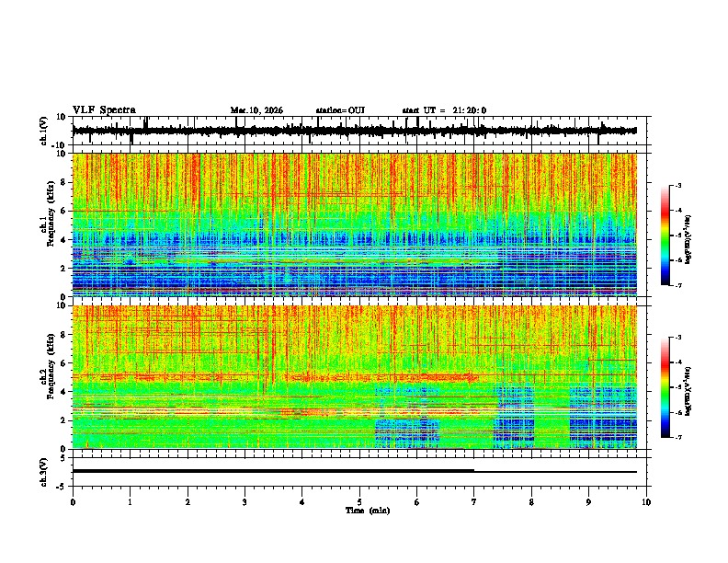
Task: Click the ch.1 PSD color scale bar
Action: [x=665, y=236]
